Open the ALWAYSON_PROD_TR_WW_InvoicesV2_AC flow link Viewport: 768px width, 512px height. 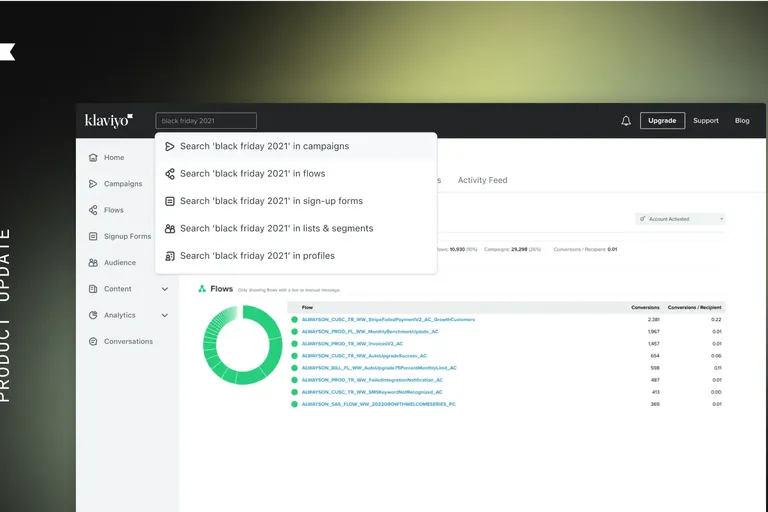click(x=352, y=343)
